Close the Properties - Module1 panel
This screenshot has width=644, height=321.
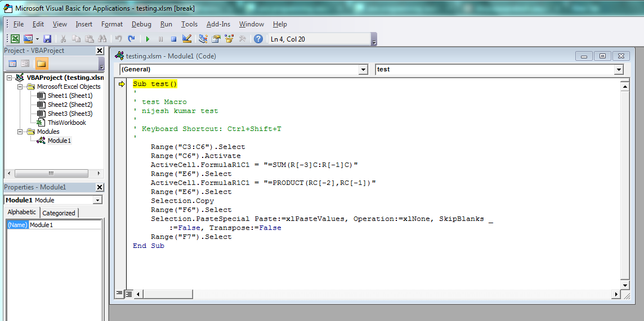[x=100, y=187]
